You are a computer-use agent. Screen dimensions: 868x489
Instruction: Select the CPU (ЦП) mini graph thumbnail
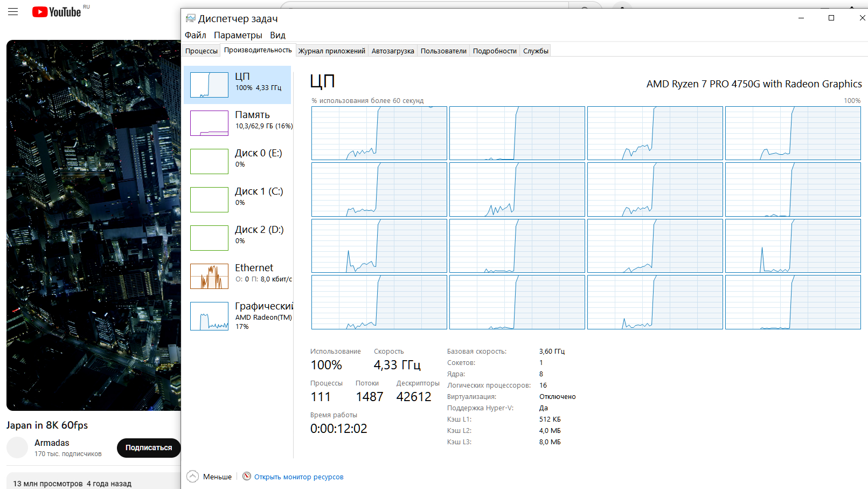point(209,85)
